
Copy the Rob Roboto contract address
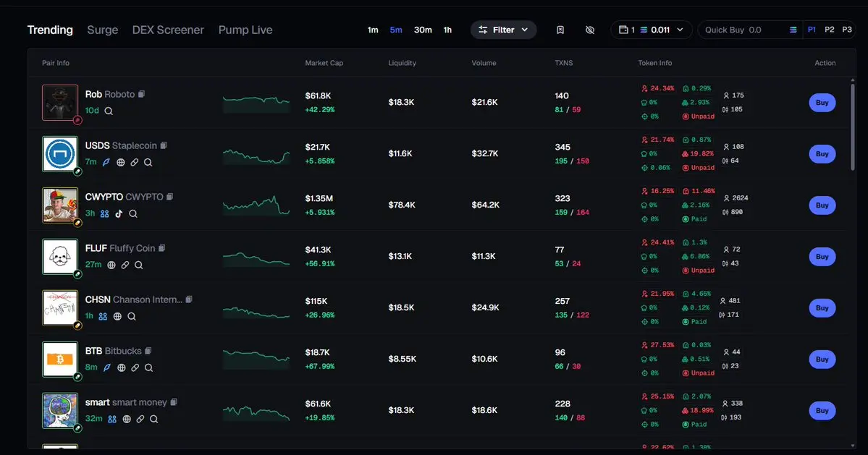[x=142, y=94]
